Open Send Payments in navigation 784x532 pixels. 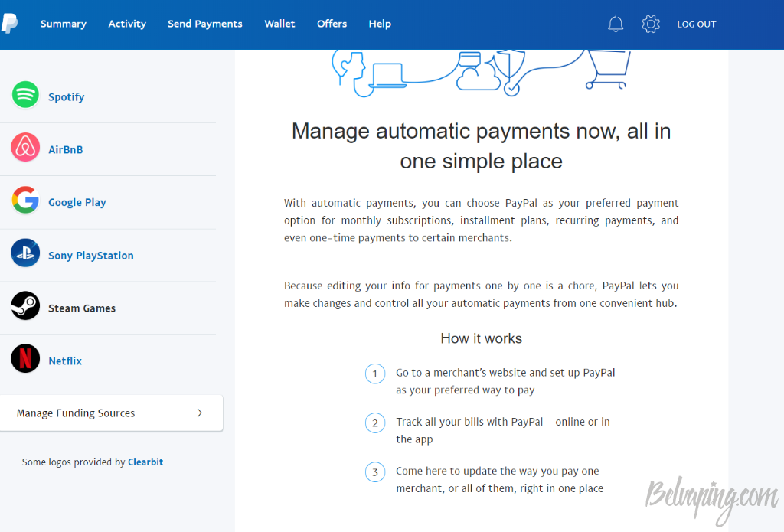(204, 24)
